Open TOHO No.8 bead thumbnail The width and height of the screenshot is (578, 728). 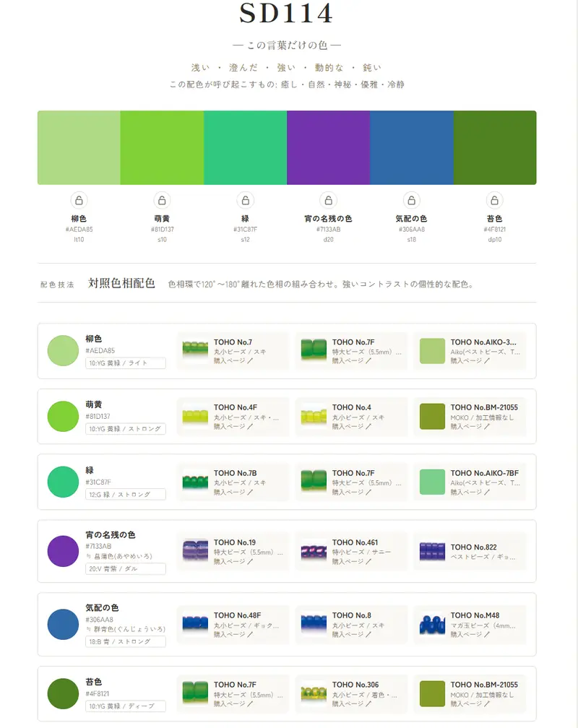(x=314, y=625)
